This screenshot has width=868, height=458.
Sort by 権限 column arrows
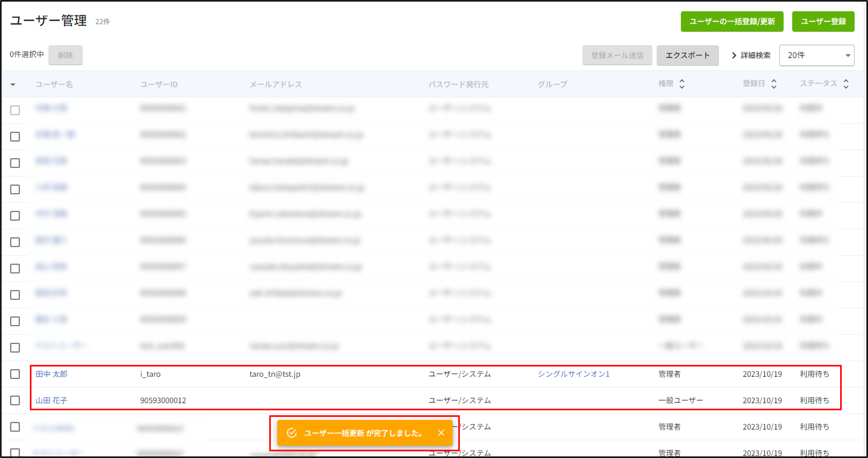coord(682,84)
